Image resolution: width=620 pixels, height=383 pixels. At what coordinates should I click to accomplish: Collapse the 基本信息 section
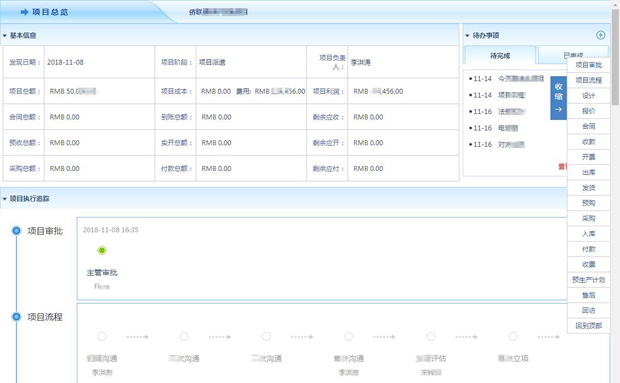point(4,36)
